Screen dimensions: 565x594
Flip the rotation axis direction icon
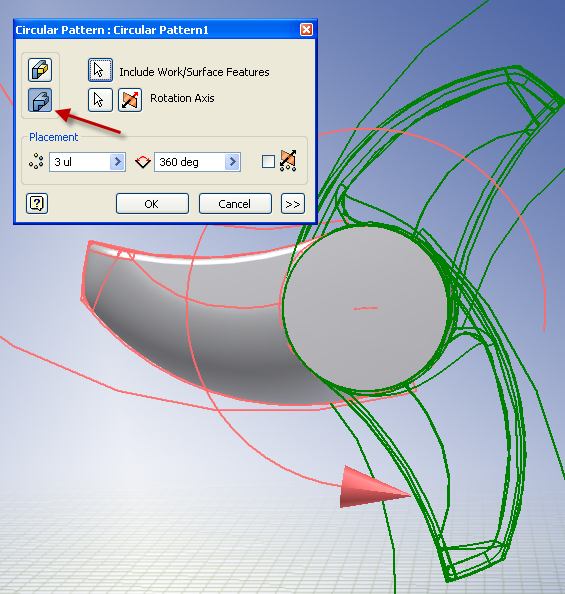click(130, 100)
